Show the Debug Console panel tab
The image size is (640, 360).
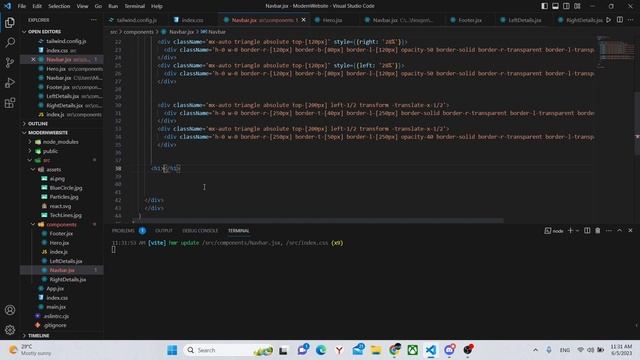(x=200, y=231)
